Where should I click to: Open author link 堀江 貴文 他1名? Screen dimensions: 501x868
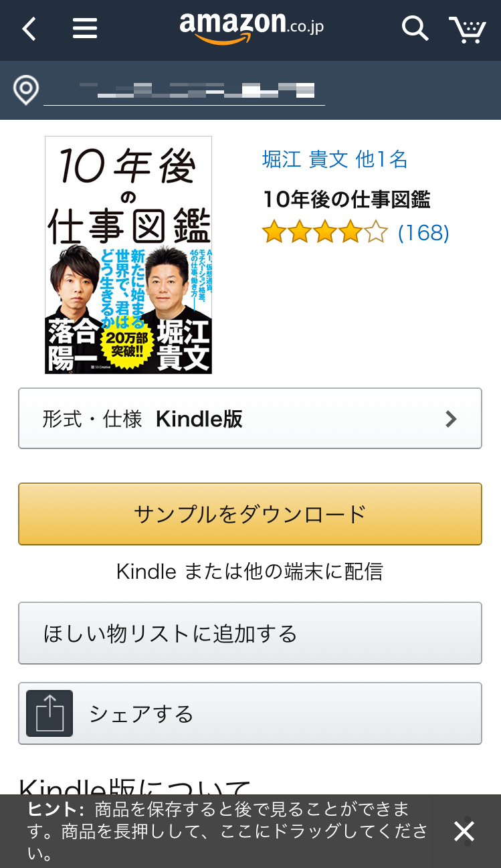click(335, 159)
